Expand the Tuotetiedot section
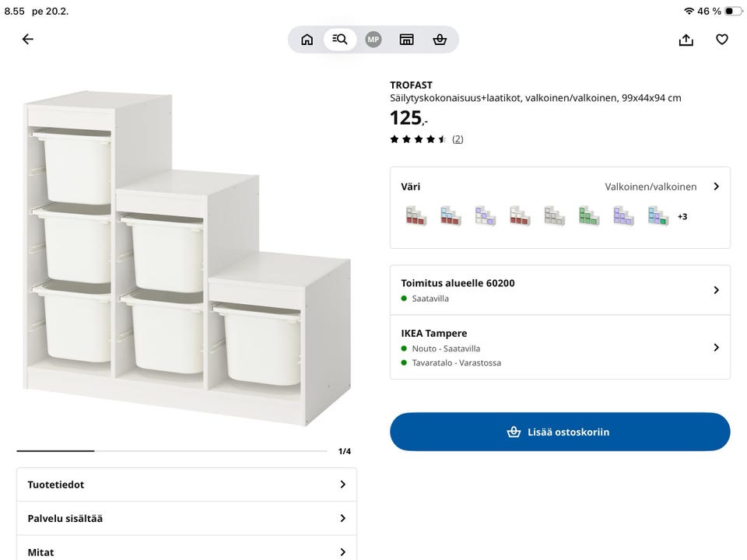 pyautogui.click(x=187, y=485)
